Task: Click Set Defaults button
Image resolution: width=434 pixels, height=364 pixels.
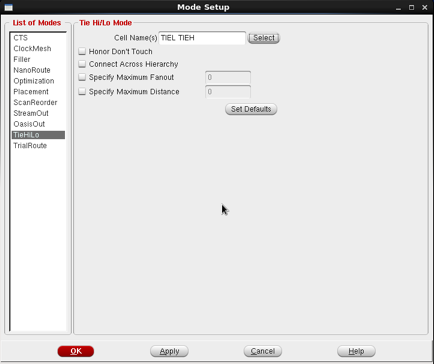Action: tap(251, 109)
